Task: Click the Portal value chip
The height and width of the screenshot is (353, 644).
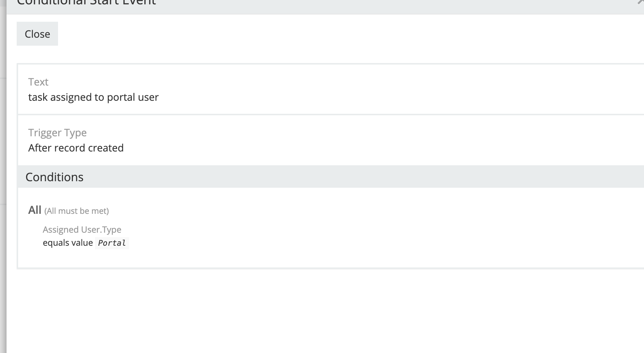Action: [x=112, y=243]
